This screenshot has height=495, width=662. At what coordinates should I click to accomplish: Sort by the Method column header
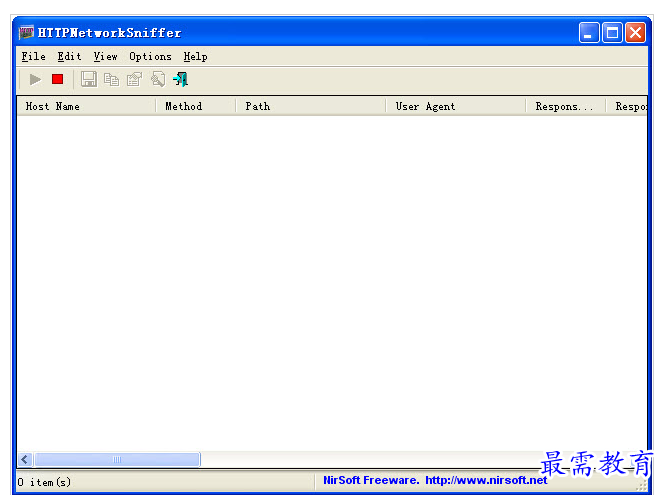196,106
